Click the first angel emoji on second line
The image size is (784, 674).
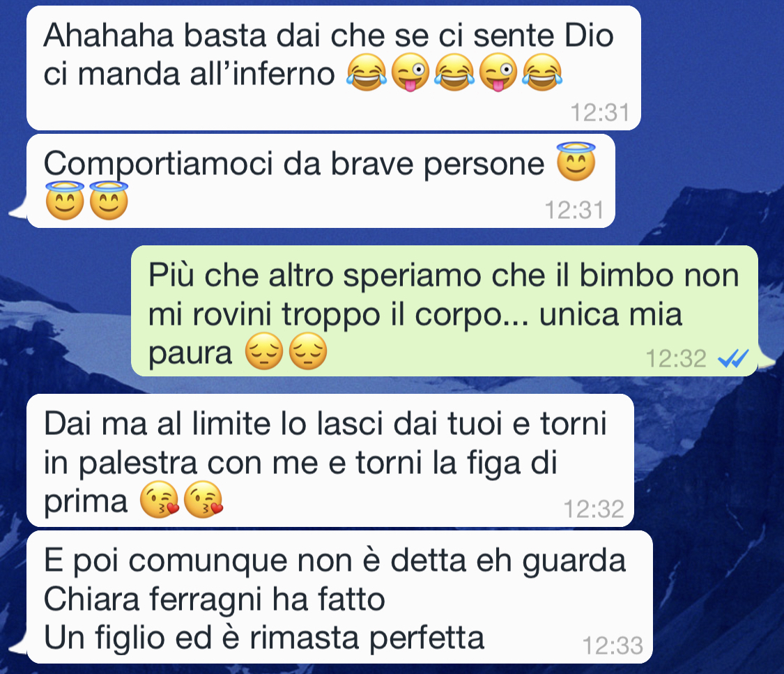(65, 201)
